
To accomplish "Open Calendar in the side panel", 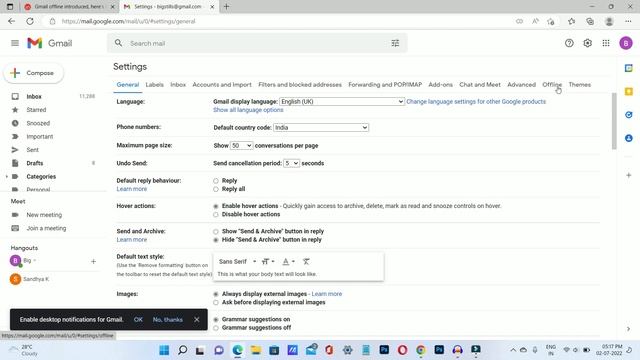I will tap(629, 68).
